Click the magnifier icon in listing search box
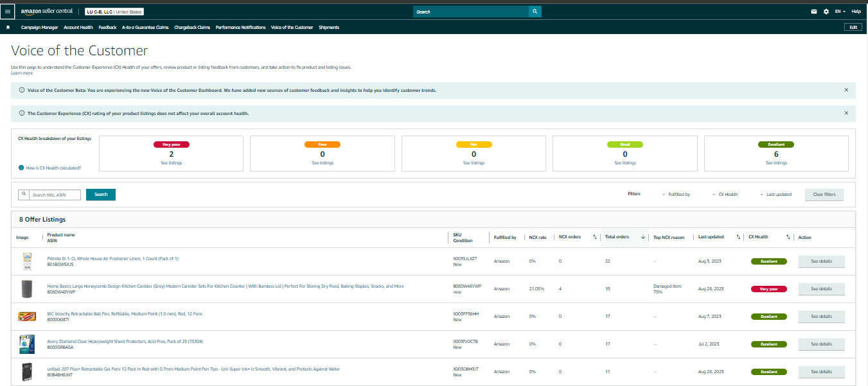Screen dimensions: 868x386 [24, 194]
